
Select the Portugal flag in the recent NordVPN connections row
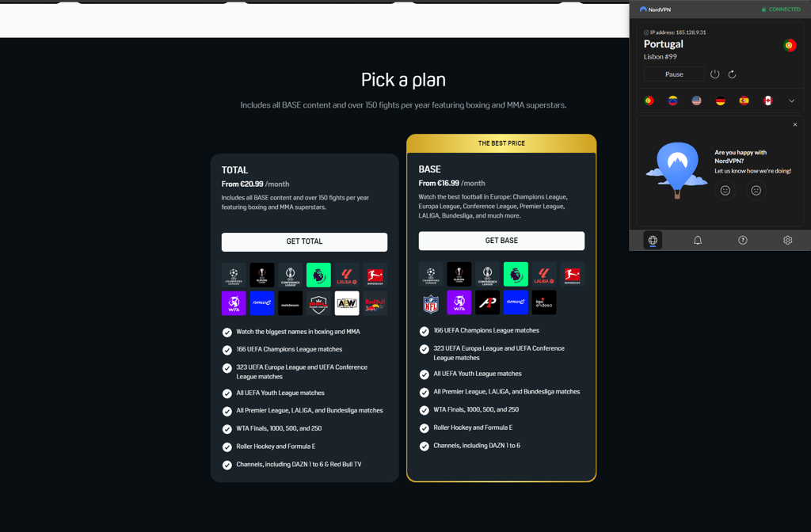pos(649,101)
